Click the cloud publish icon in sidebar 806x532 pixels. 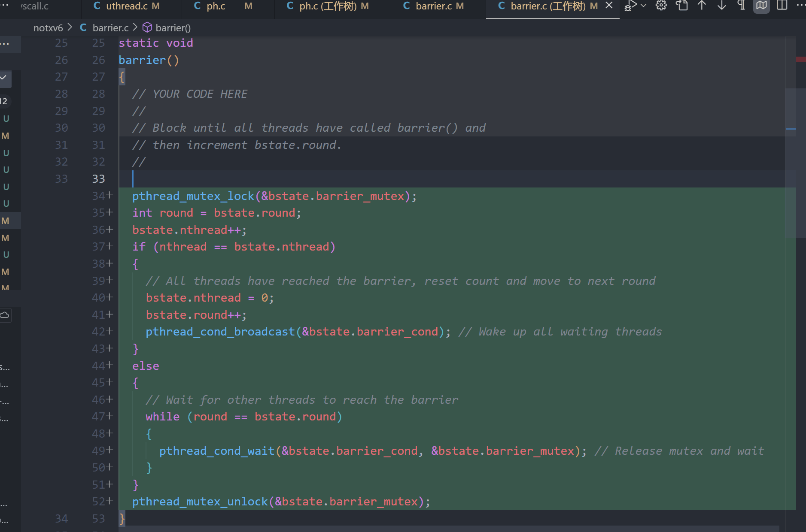click(5, 315)
